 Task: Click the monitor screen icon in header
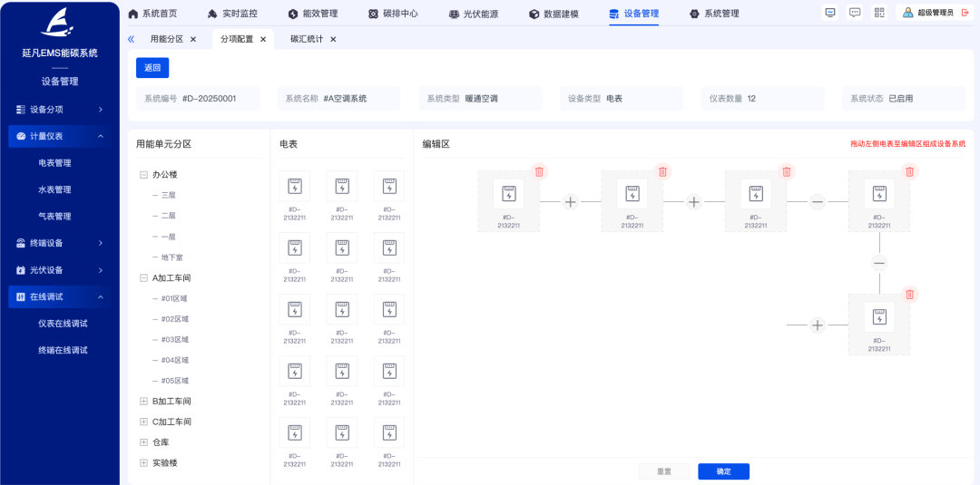(830, 13)
